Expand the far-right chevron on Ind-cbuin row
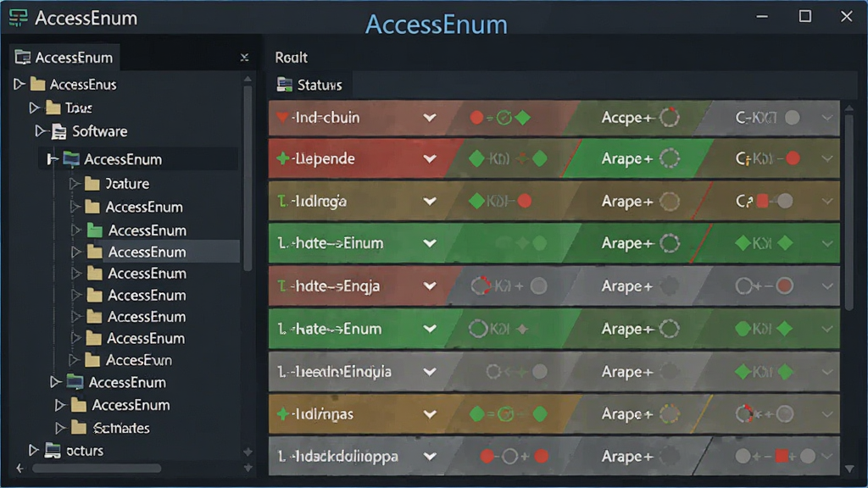 coord(827,117)
